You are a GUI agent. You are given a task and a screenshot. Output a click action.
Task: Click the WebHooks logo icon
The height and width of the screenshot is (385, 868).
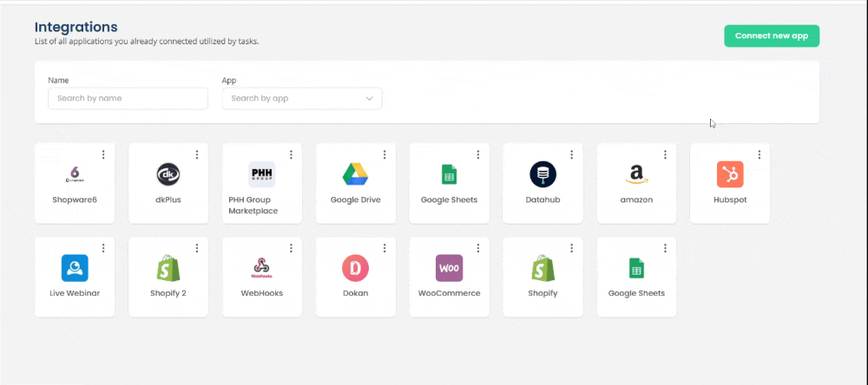262,268
